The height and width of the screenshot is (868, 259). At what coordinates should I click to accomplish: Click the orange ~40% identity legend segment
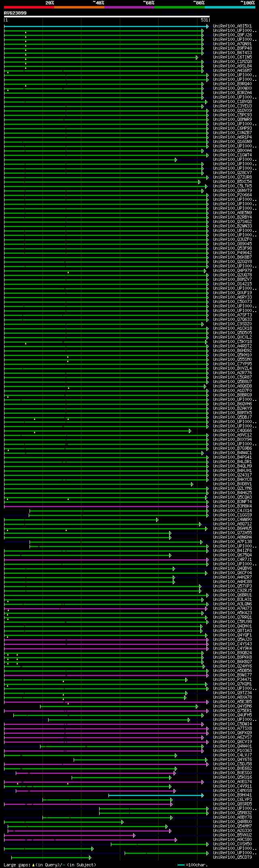pyautogui.click(x=79, y=7)
